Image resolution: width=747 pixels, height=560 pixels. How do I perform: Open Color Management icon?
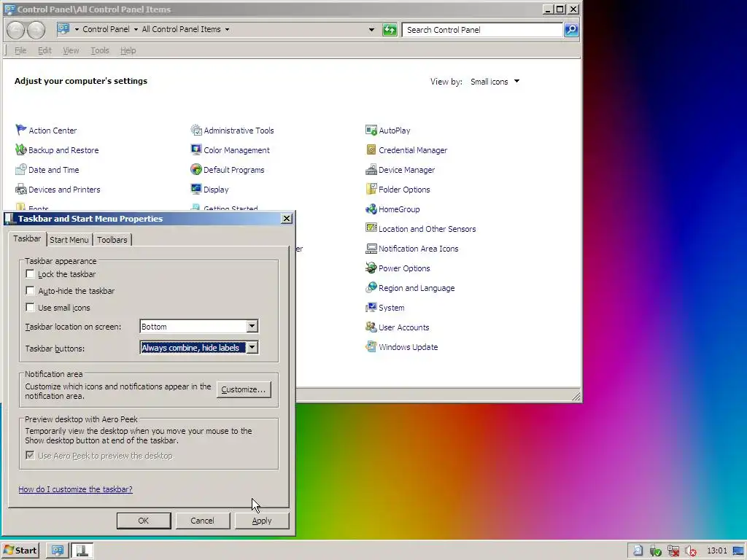(x=196, y=150)
